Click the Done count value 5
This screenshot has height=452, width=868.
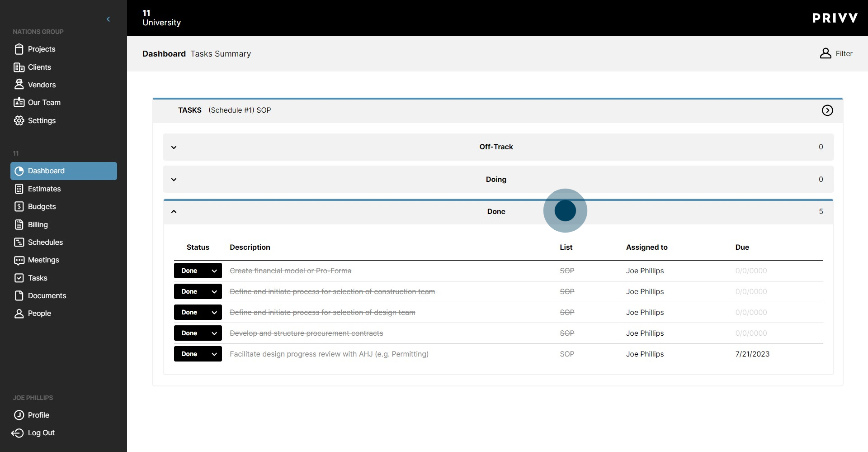pyautogui.click(x=821, y=211)
